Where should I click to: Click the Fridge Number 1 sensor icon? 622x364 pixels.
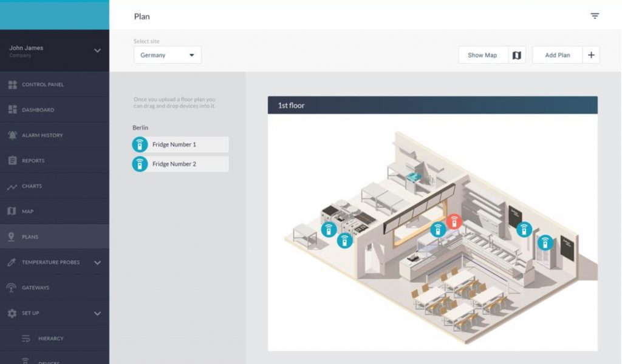[x=140, y=144]
